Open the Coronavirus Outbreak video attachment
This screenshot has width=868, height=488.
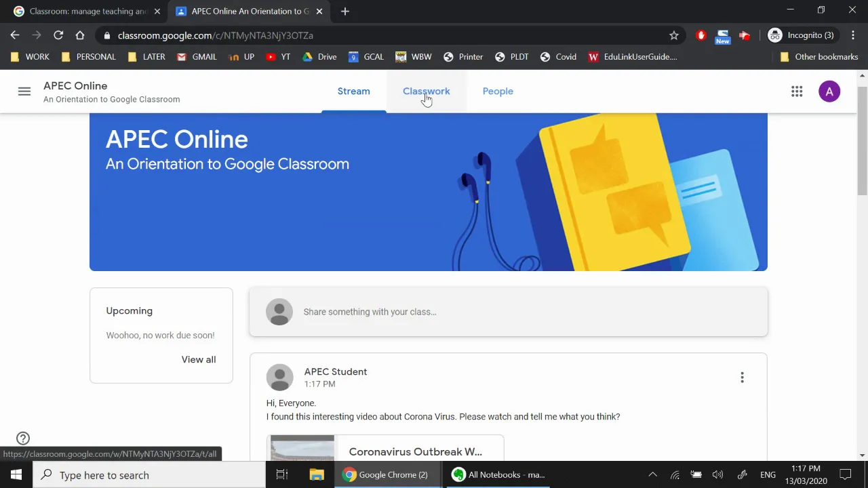pyautogui.click(x=385, y=449)
